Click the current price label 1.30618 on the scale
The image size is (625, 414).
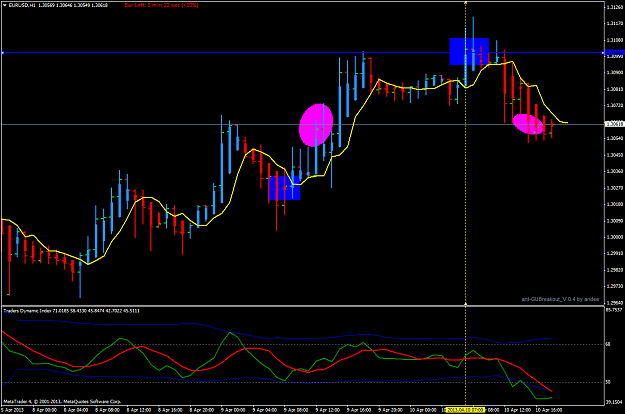pos(614,124)
